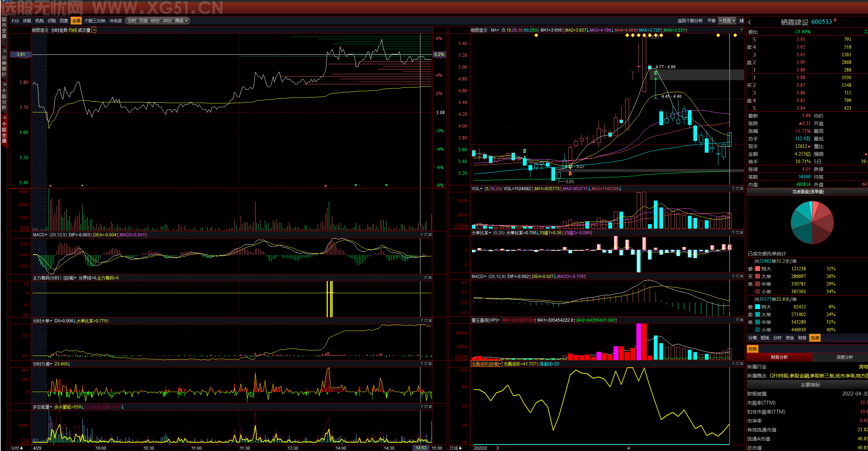Open the 分时大单 indicator dropdown
Image resolution: width=868 pixels, height=451 pixels.
[42, 321]
